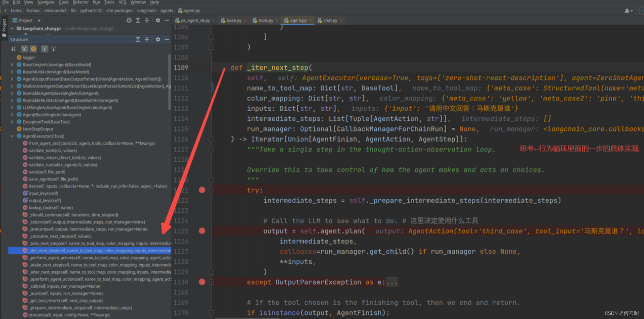Expand all nodes in Structure panel header
The width and height of the screenshot is (644, 319).
point(138,39)
